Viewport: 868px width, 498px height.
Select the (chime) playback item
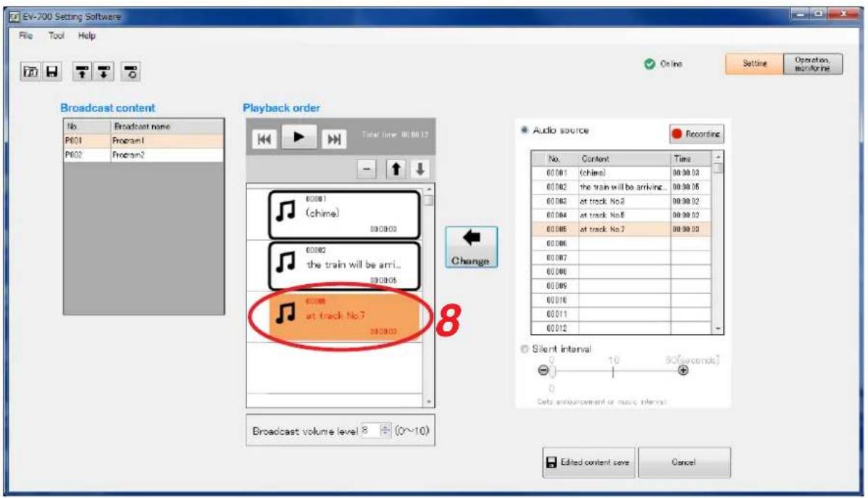(344, 215)
